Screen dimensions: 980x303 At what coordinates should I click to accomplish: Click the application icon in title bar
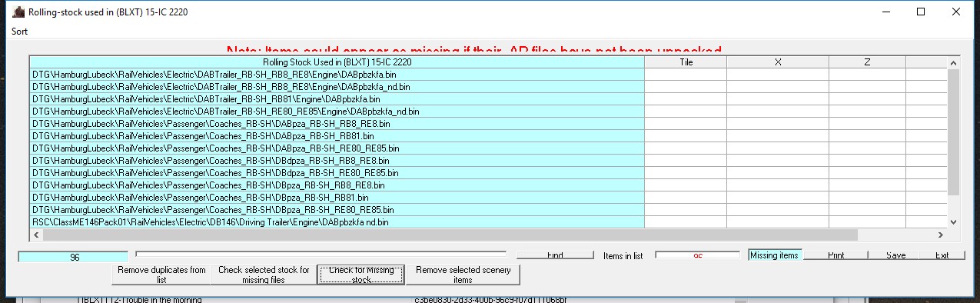point(19,12)
